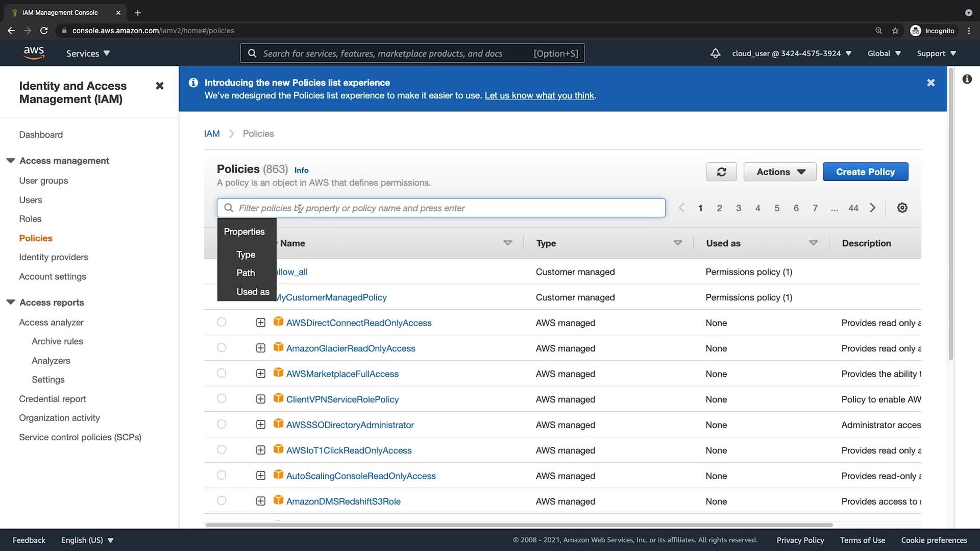Image resolution: width=980 pixels, height=551 pixels.
Task: Open the AWSSSODirectoryAdministrator policy link
Action: pyautogui.click(x=350, y=424)
